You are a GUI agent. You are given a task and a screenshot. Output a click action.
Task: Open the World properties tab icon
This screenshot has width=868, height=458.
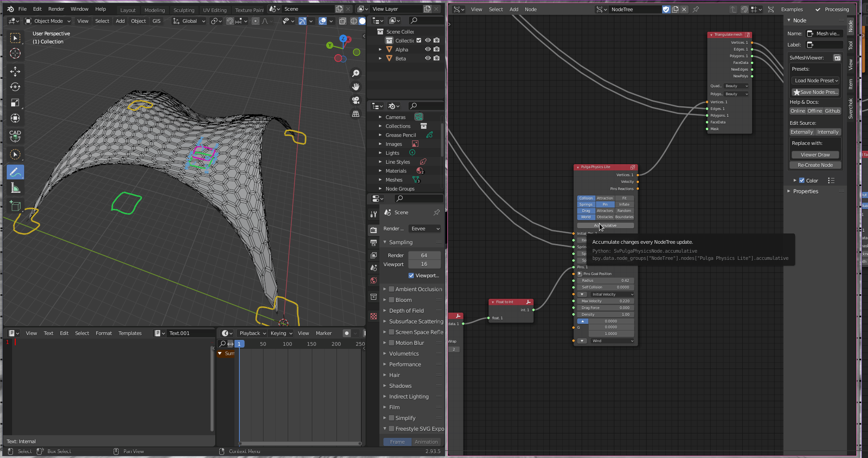(374, 280)
